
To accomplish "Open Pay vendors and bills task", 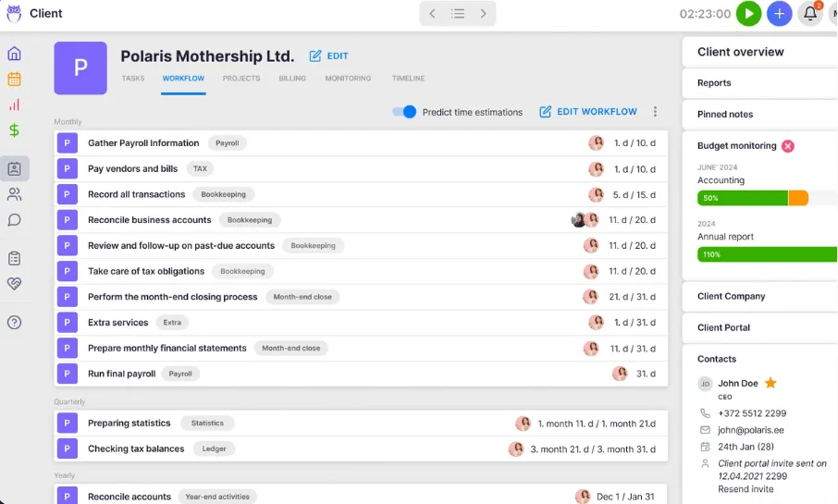I will (x=361, y=169).
